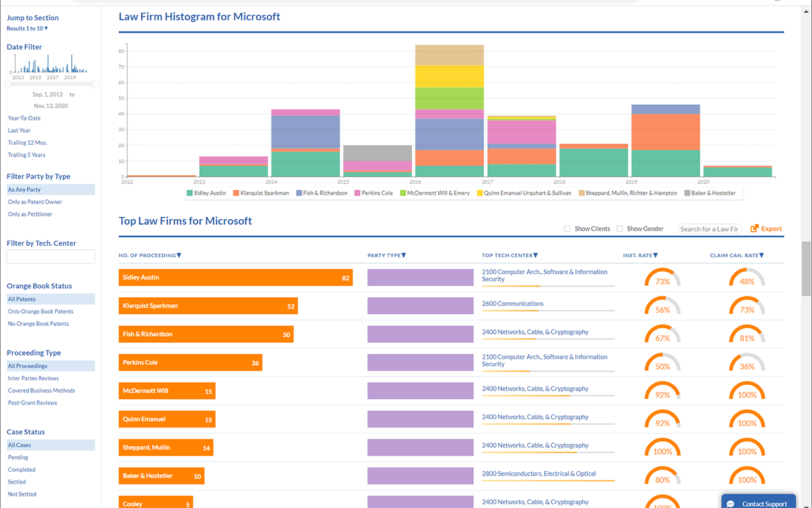Click the Filter by Tech. Center field
The height and width of the screenshot is (508, 812).
tap(51, 257)
